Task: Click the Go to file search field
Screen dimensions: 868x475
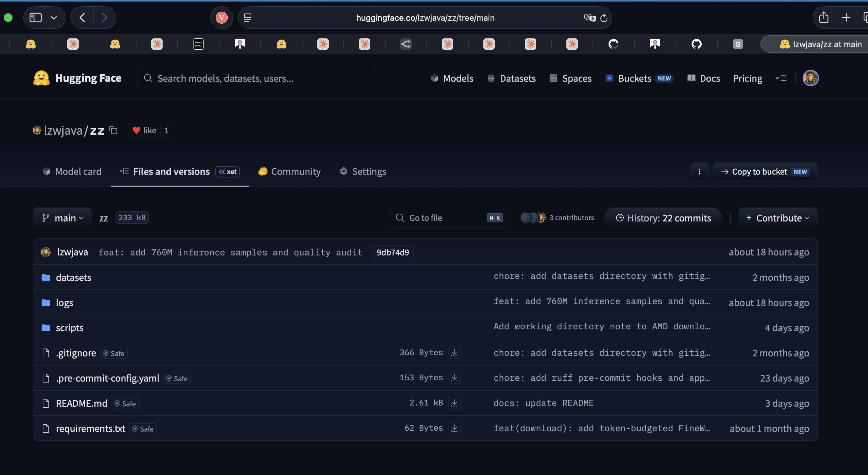Action: tap(449, 218)
